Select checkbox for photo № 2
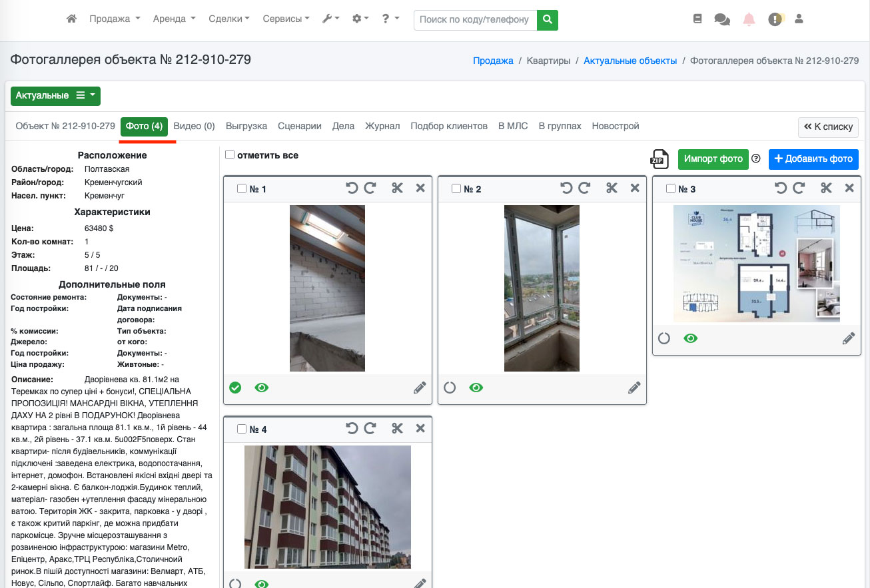The height and width of the screenshot is (588, 870). tap(456, 189)
